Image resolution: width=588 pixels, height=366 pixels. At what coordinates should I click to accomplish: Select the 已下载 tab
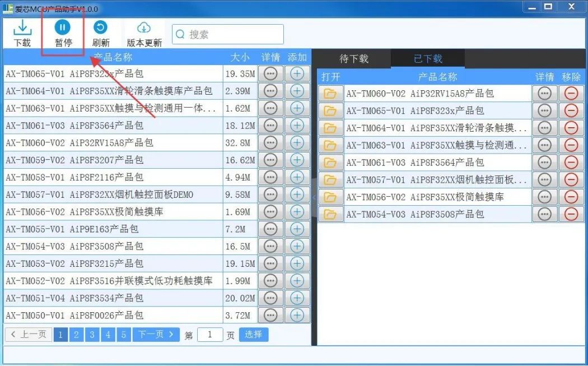(x=428, y=58)
